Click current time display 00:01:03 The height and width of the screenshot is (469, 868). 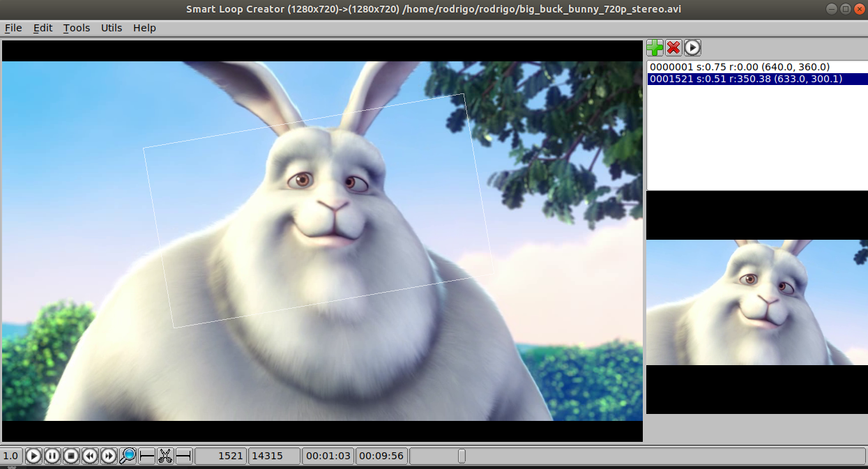328,456
